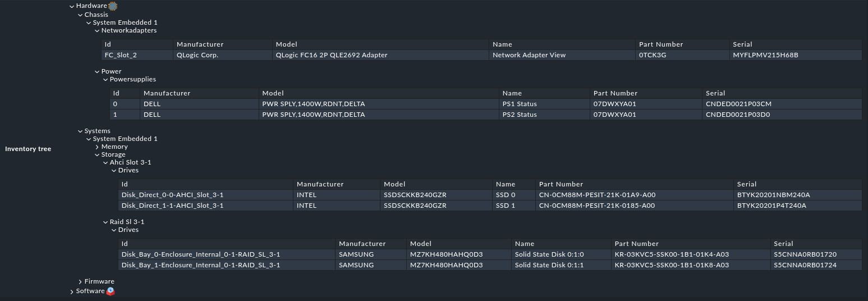This screenshot has width=868, height=301.
Task: Collapse the Power section
Action: coord(97,72)
